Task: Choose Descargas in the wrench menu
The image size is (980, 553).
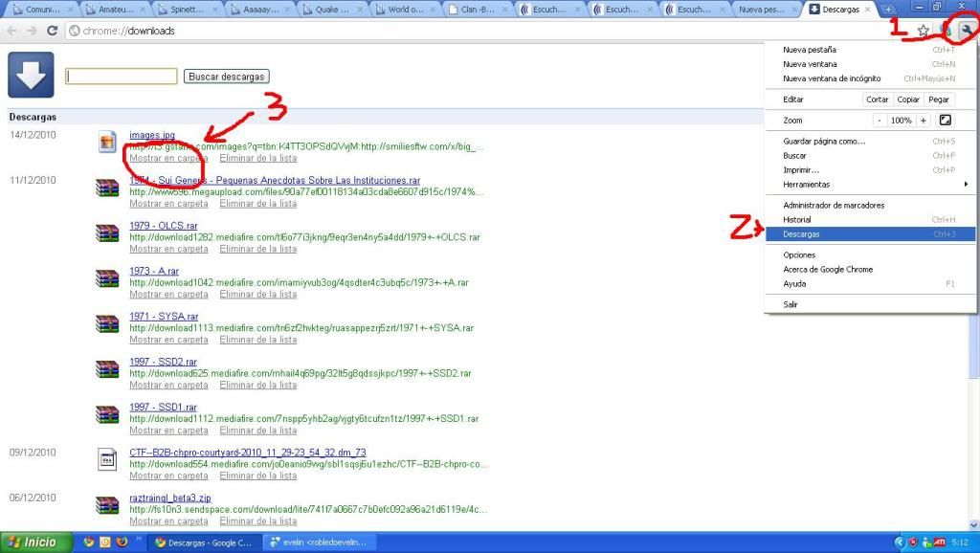Action: [x=869, y=233]
